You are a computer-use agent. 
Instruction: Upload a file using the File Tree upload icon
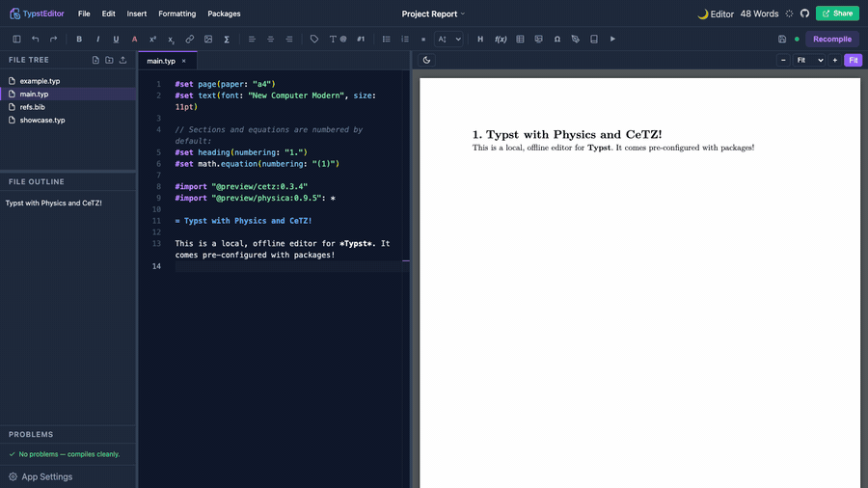pyautogui.click(x=122, y=60)
